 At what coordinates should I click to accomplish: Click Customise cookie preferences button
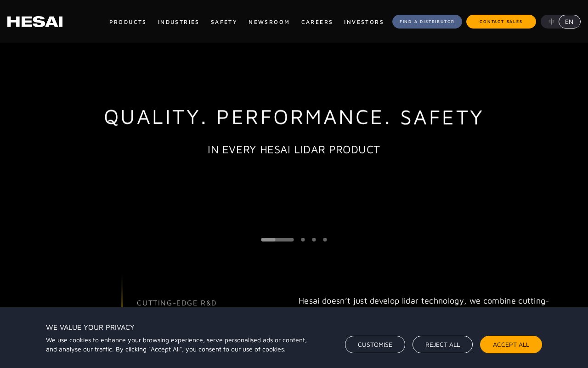[x=375, y=345]
